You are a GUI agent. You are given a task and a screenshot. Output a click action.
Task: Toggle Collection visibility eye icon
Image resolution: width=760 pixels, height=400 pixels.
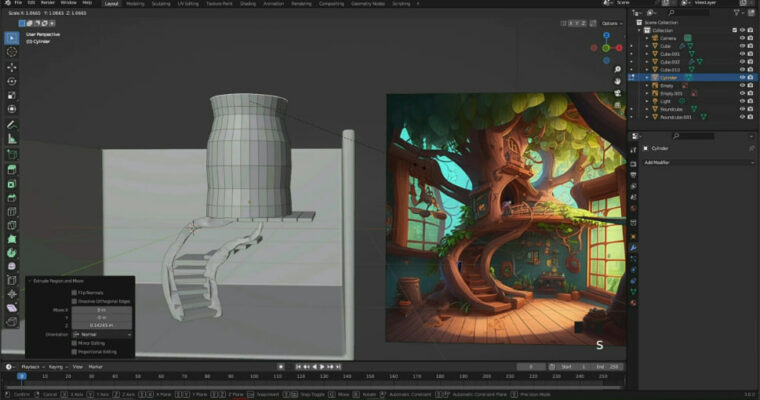point(742,30)
